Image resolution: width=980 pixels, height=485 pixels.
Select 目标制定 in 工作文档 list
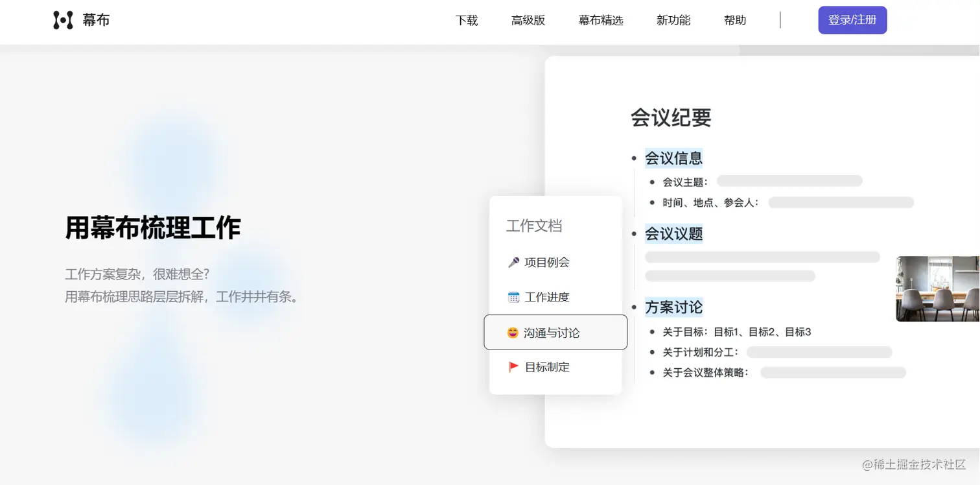click(x=547, y=367)
